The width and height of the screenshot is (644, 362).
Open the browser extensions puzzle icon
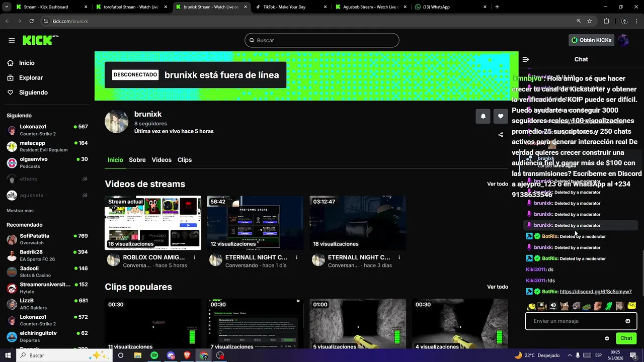click(x=606, y=21)
